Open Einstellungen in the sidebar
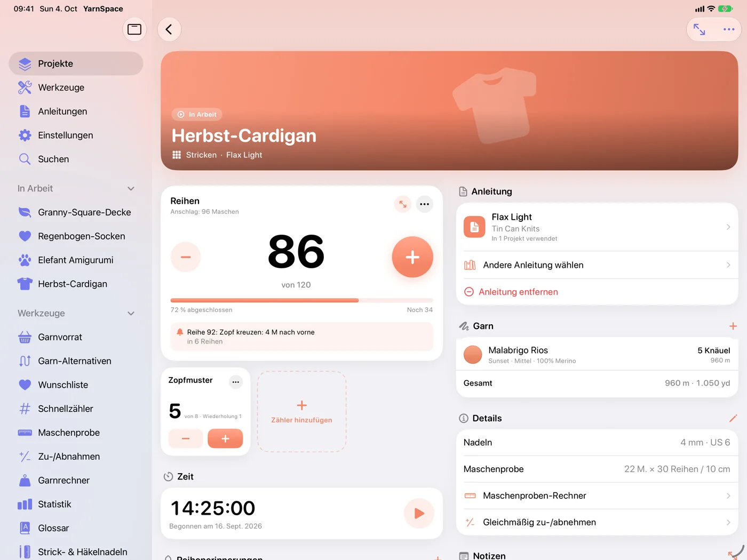 [76, 135]
